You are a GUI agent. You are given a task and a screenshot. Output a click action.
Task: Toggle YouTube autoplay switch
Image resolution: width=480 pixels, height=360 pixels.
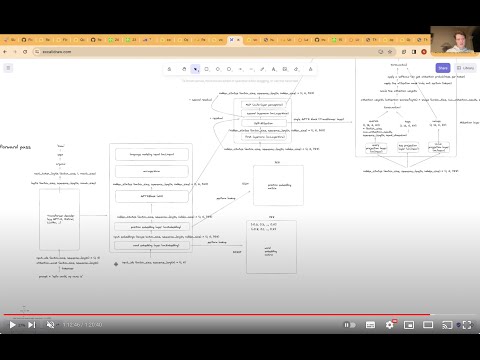pyautogui.click(x=349, y=325)
